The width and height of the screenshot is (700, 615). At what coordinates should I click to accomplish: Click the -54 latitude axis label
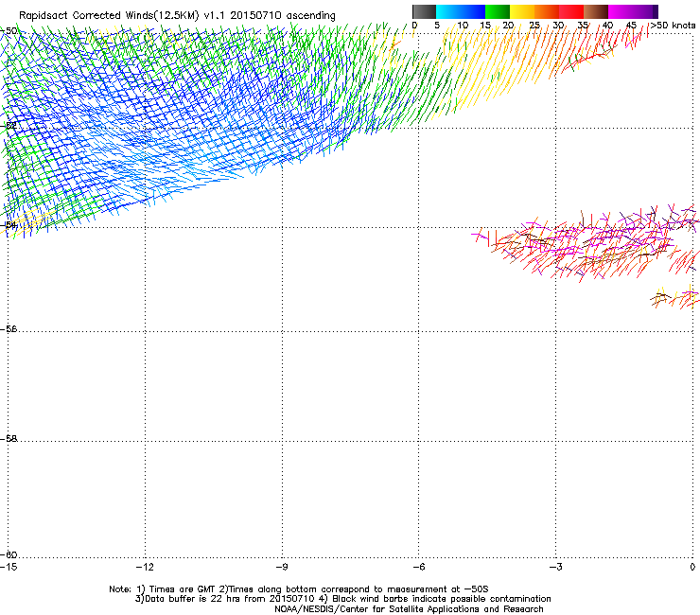click(x=9, y=225)
